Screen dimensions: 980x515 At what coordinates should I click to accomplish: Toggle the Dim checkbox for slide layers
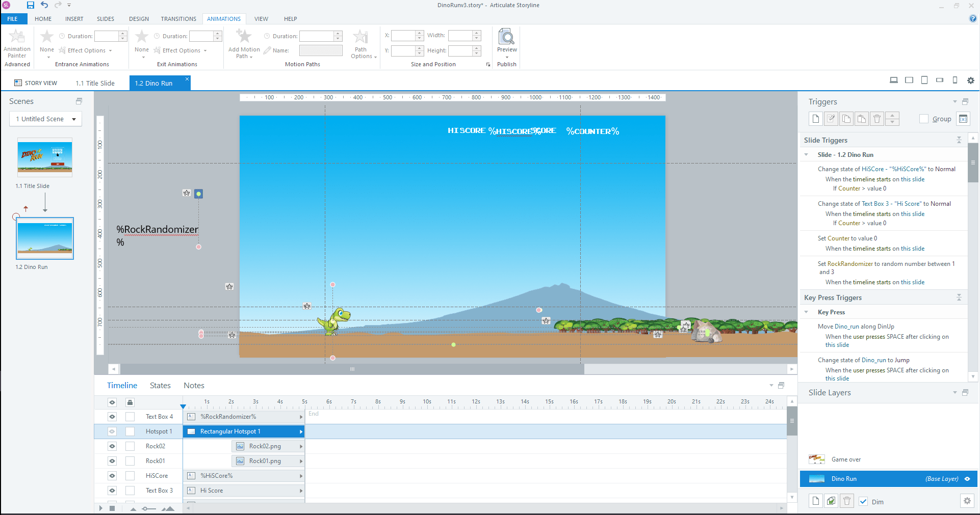pyautogui.click(x=863, y=501)
